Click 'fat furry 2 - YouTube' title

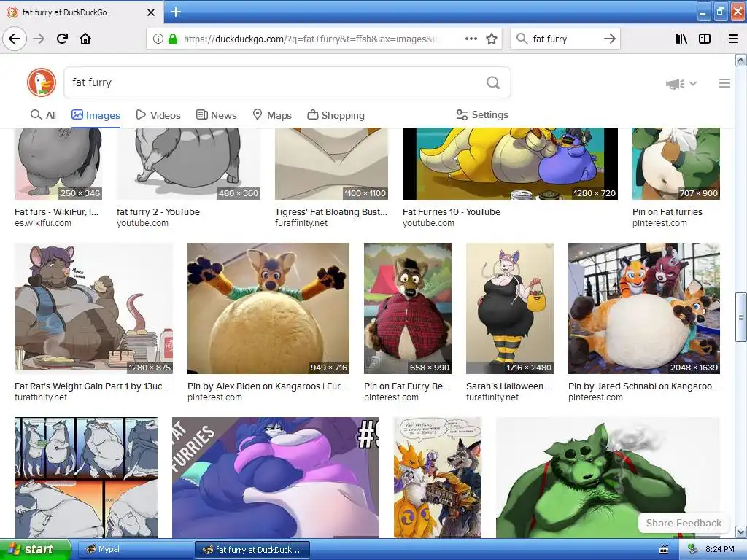(x=158, y=212)
